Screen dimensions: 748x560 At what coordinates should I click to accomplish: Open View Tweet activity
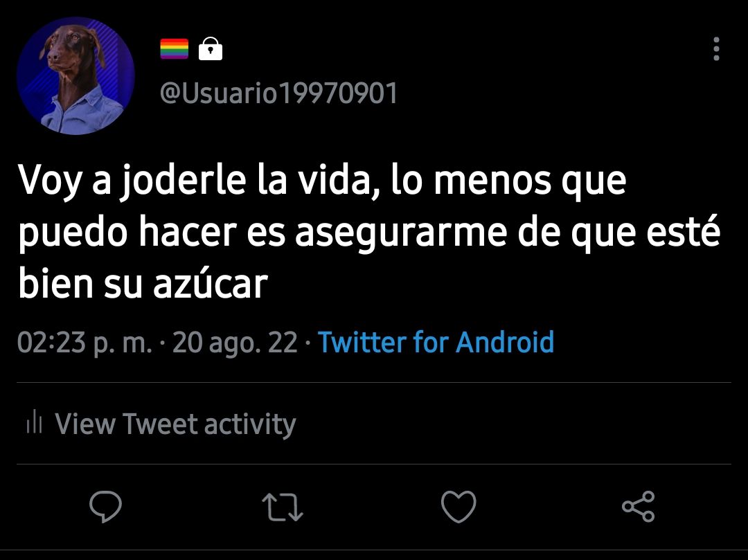tap(161, 424)
